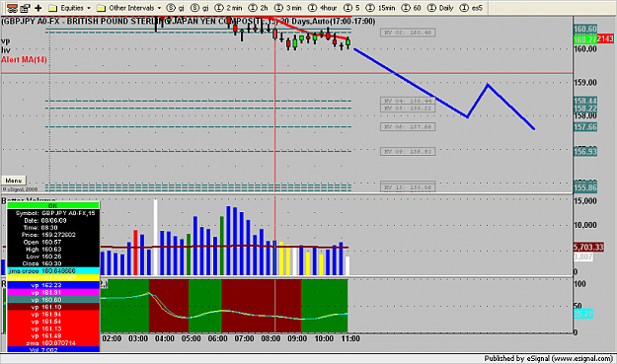Click the plus add-new icon

tap(39, 8)
